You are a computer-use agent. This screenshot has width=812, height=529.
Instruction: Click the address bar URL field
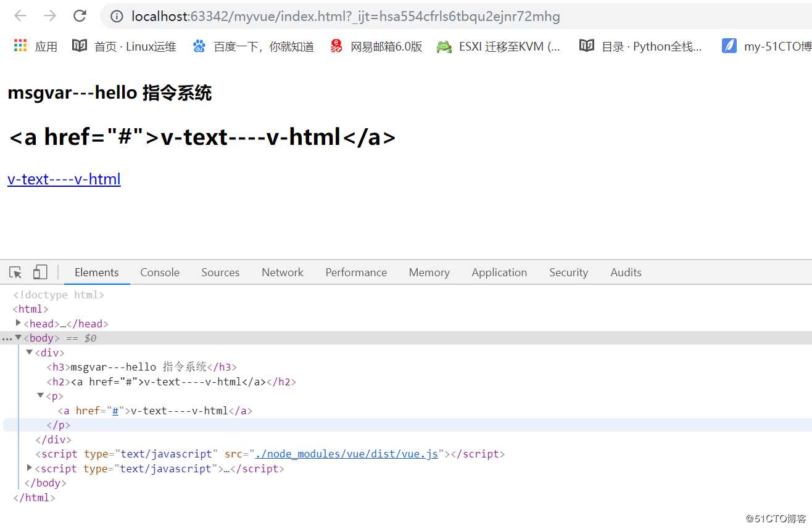pyautogui.click(x=455, y=17)
